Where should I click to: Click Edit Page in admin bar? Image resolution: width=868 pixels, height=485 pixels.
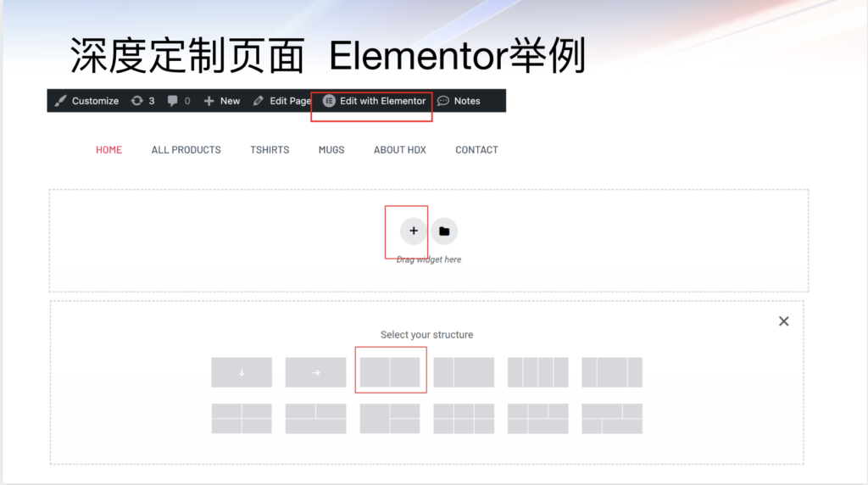pyautogui.click(x=282, y=101)
